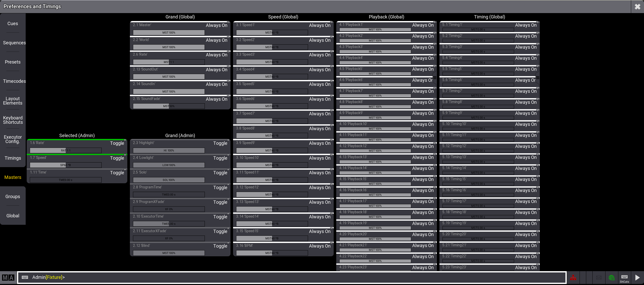This screenshot has height=285, width=644.
Task: Toggle mode for 2.3 'Highlight' master
Action: pos(220,143)
